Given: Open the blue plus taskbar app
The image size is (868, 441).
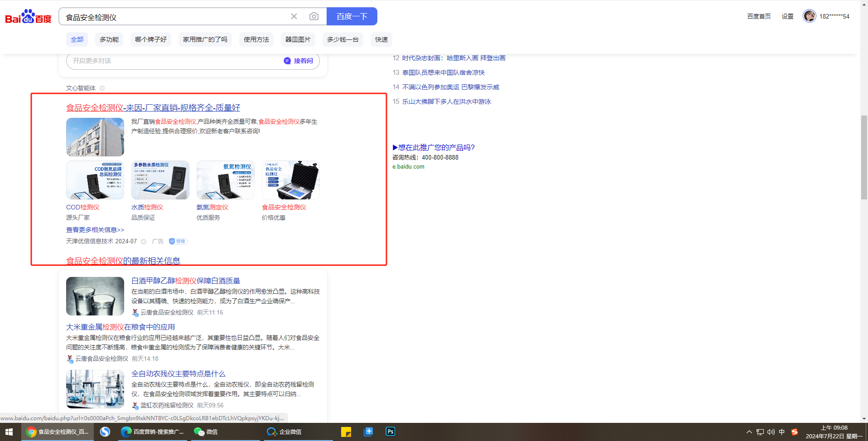Looking at the screenshot, I should (368, 432).
